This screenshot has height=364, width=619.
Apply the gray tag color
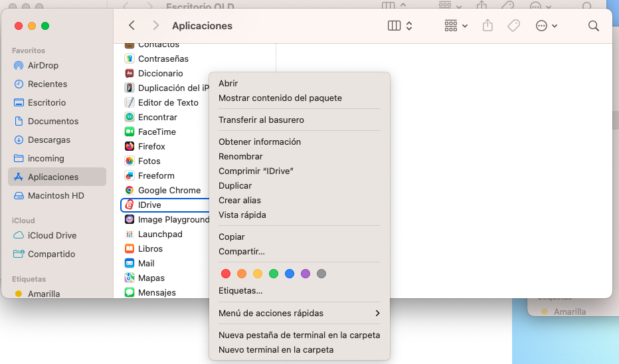tap(321, 274)
